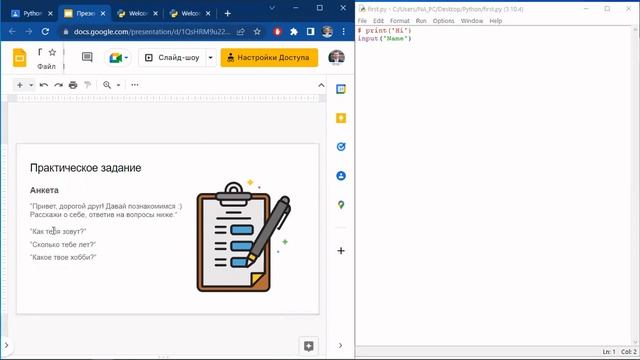Image resolution: width=640 pixels, height=360 pixels.
Task: Expand the filmstrip panel chevron
Action: point(7,345)
